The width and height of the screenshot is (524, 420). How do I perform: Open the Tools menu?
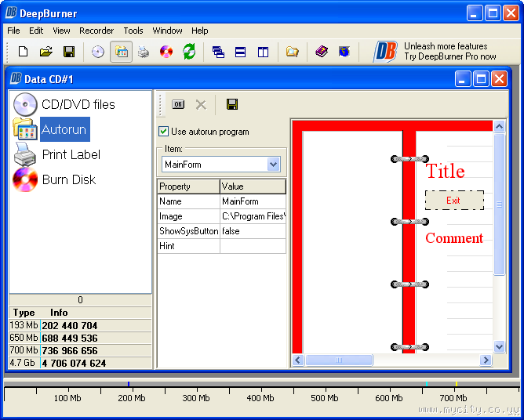point(133,31)
